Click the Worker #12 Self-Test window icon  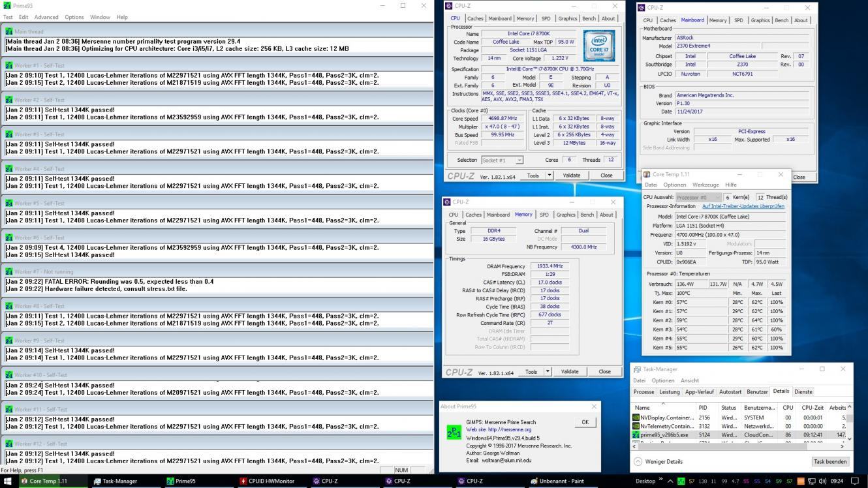9,444
